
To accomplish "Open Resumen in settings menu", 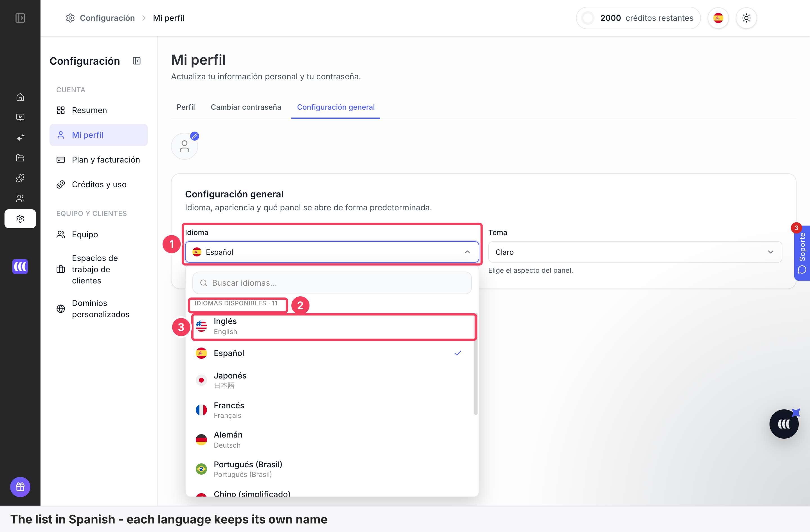I will pyautogui.click(x=99, y=110).
